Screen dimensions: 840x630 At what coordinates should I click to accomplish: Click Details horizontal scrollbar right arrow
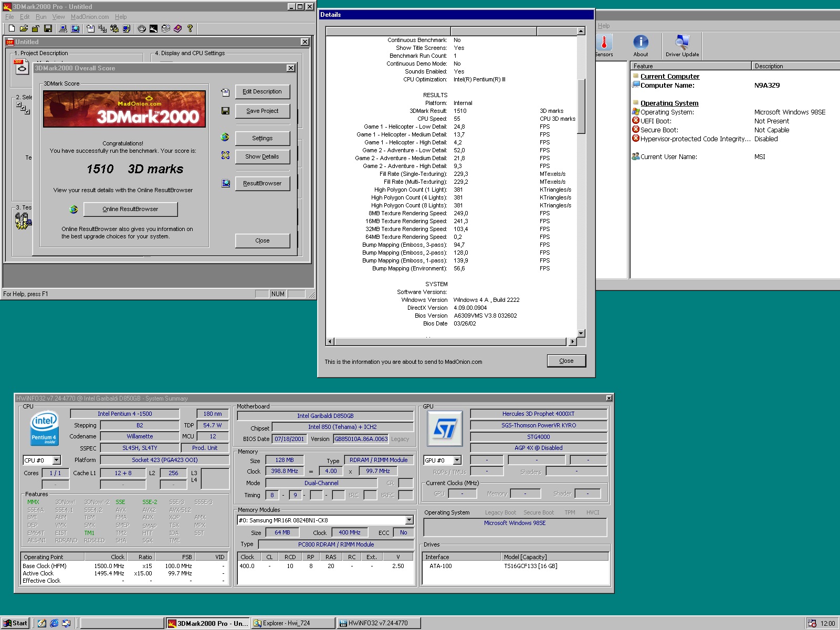[572, 342]
